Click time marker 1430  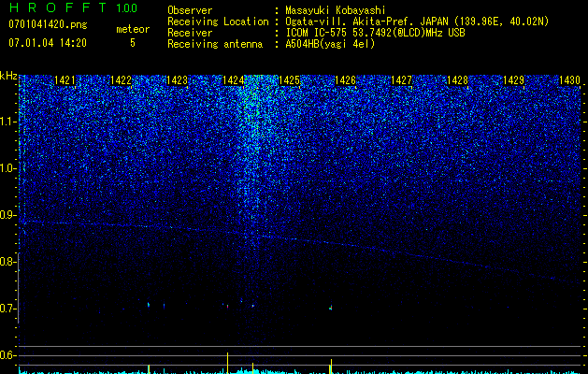569,80
